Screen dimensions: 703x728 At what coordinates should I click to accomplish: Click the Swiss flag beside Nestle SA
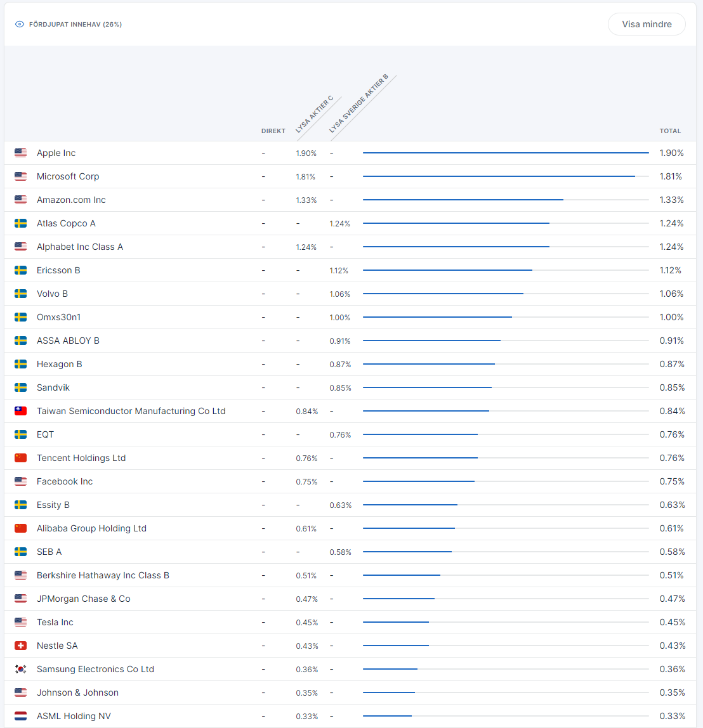[21, 646]
